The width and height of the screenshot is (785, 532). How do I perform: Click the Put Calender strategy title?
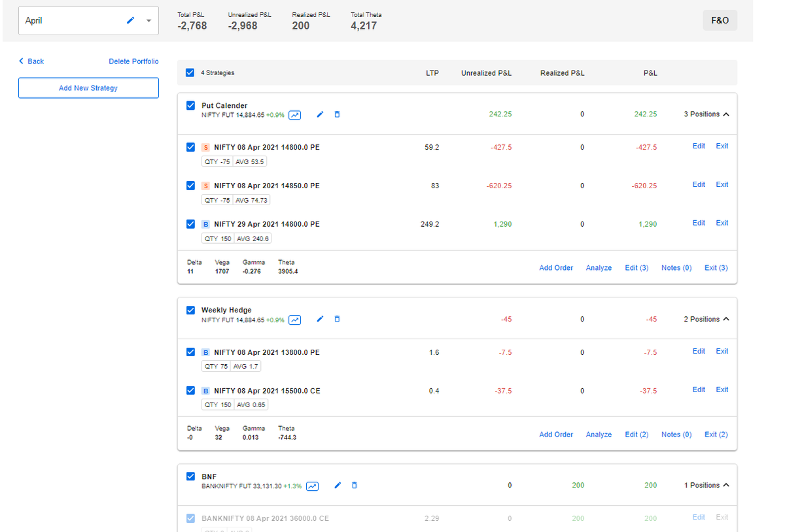coord(224,106)
